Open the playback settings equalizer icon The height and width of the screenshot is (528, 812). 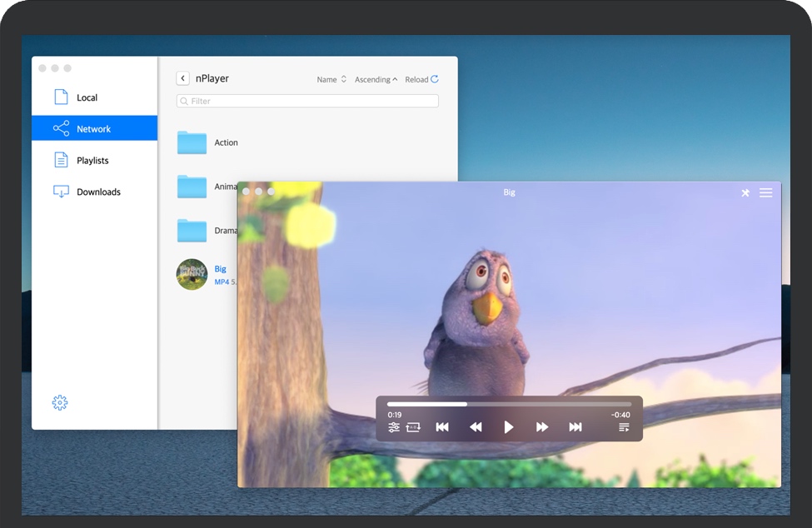coord(394,427)
